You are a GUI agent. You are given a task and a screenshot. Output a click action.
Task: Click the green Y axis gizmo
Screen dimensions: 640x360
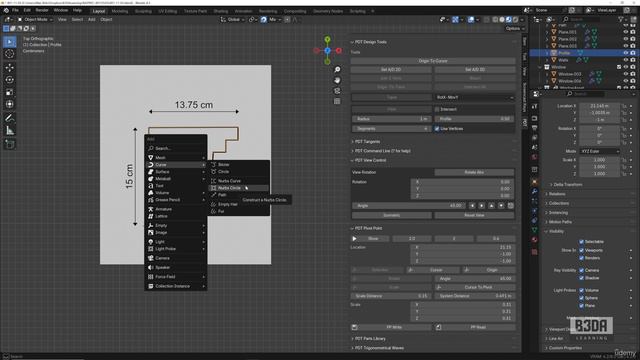[327, 39]
